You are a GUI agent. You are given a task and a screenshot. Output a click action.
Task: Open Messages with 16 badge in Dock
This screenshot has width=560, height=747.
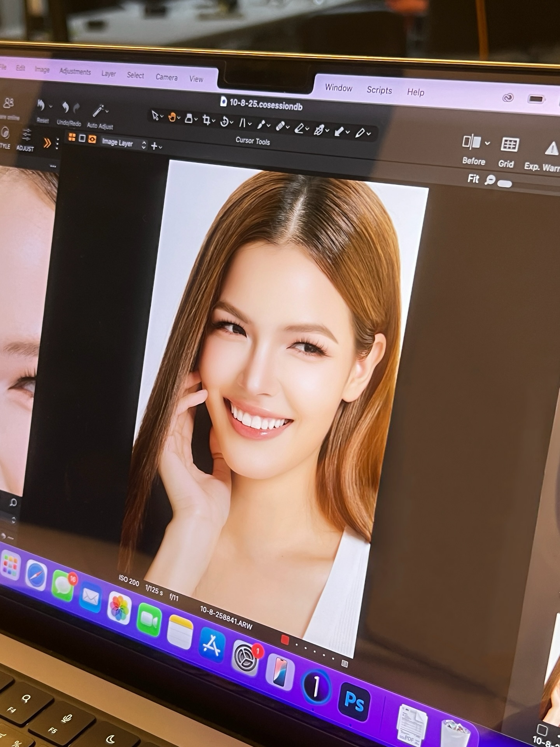click(63, 585)
